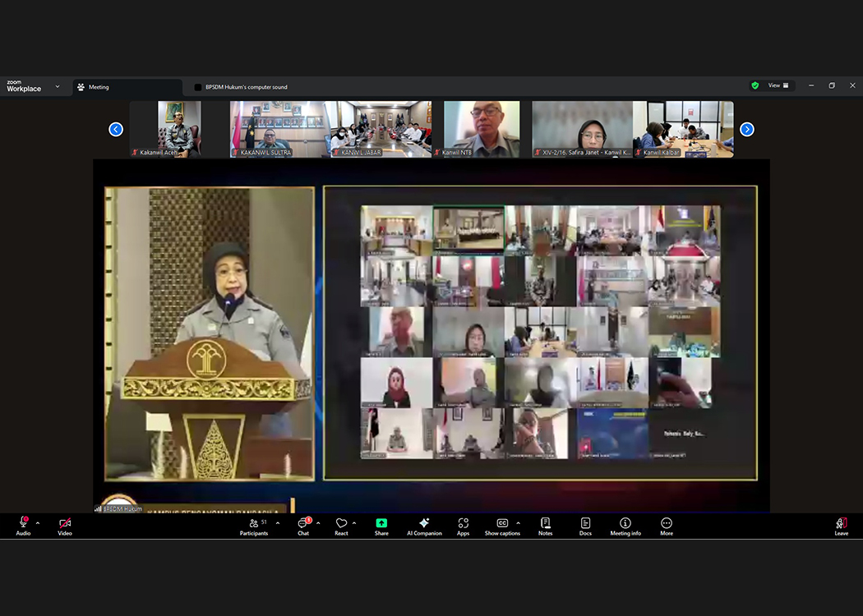The height and width of the screenshot is (616, 863).
Task: Toggle Show captions CC button
Action: coord(501,524)
